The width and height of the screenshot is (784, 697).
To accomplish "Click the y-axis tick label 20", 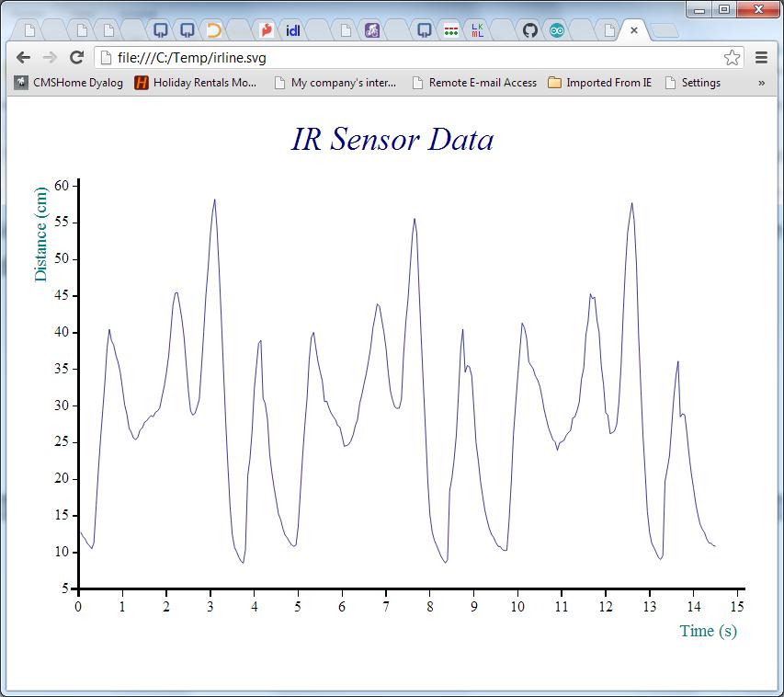I will pos(62,478).
